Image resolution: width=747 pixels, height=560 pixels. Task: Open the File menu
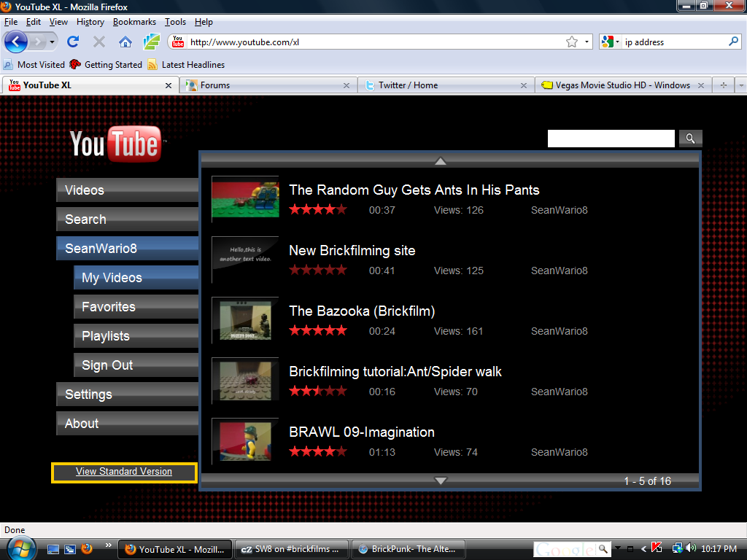tap(11, 22)
